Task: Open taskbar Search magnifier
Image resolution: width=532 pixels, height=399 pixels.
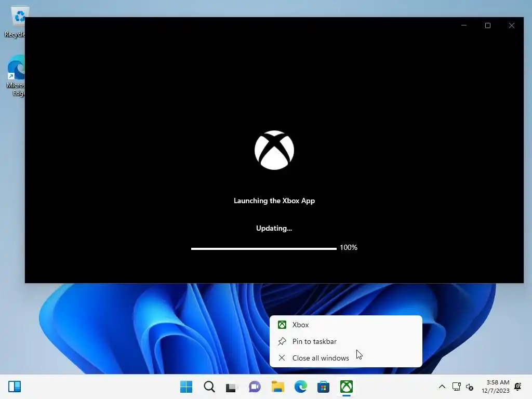Action: (x=209, y=387)
